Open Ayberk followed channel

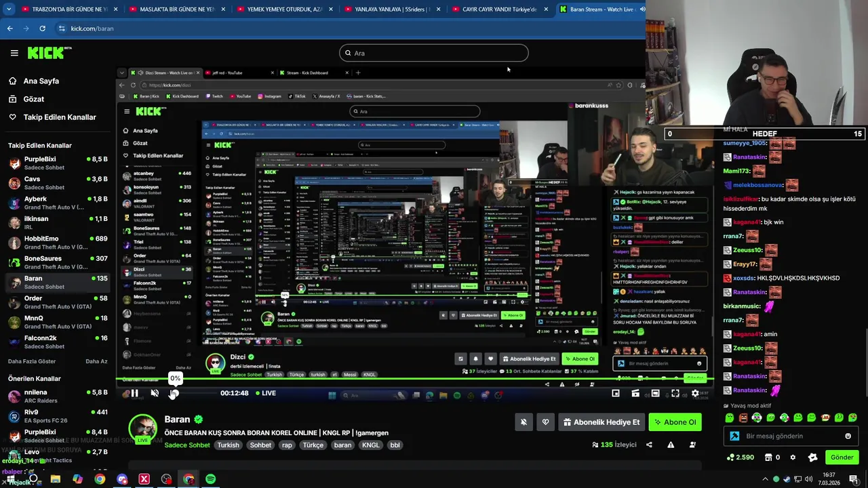click(58, 203)
